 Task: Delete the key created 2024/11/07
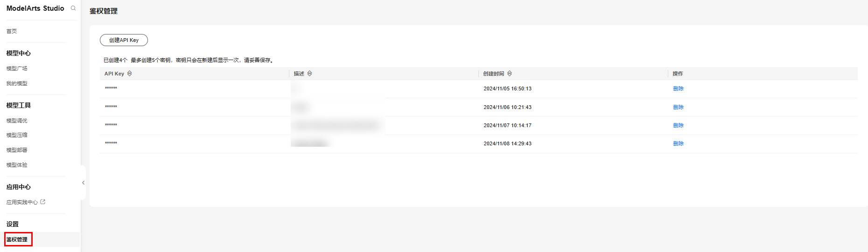click(x=678, y=125)
